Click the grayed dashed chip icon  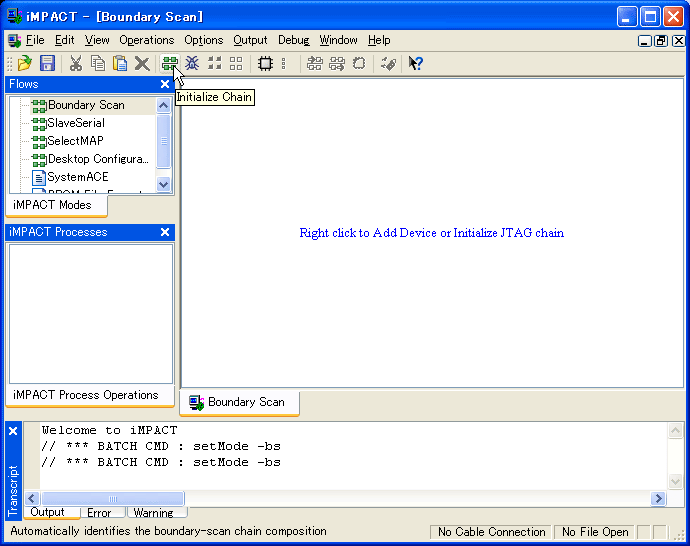[359, 63]
